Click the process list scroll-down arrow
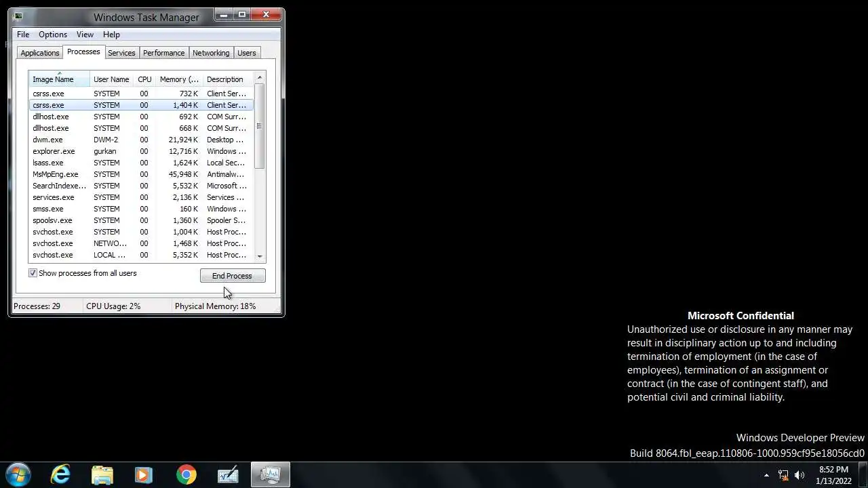This screenshot has width=868, height=488. click(x=259, y=256)
